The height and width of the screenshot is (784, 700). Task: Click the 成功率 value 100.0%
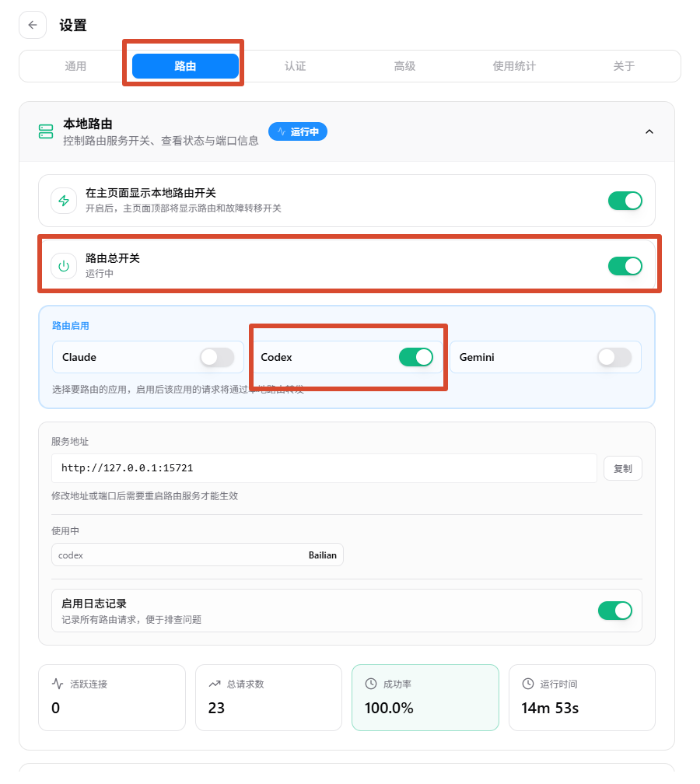389,708
